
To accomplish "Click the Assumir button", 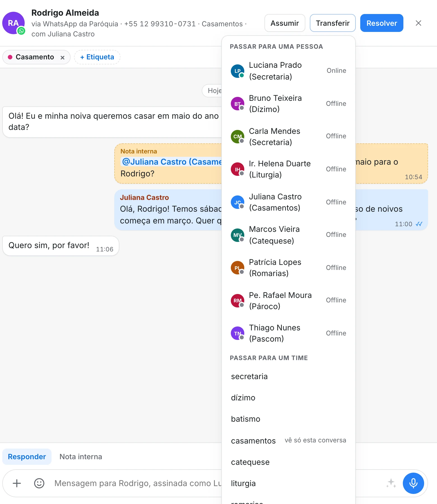I will (285, 23).
